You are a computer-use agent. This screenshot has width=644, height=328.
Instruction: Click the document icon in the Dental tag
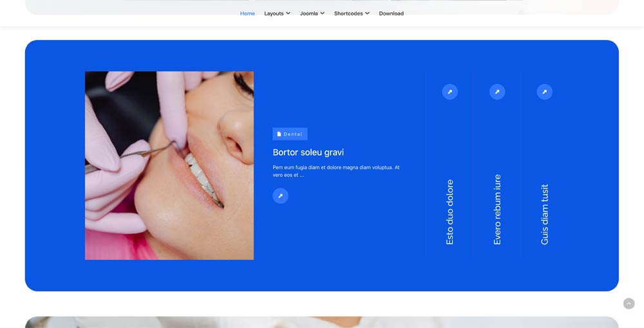(x=279, y=134)
